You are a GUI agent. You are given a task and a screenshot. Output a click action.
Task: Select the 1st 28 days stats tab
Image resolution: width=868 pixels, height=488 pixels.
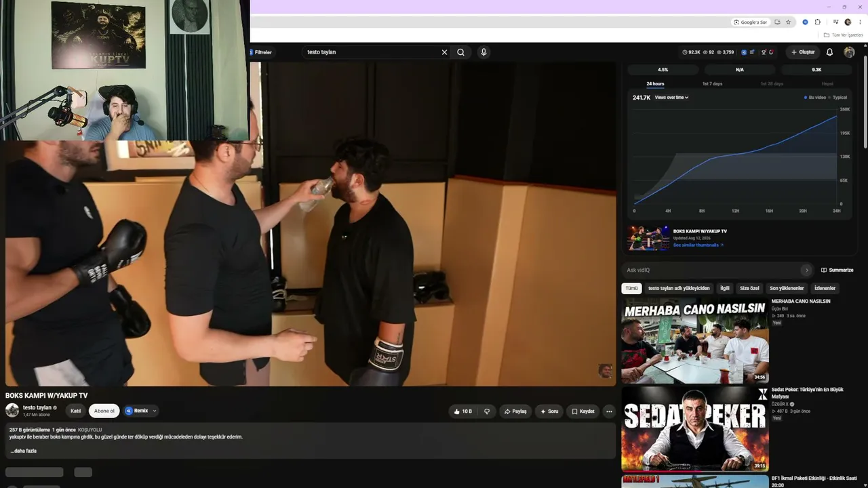point(772,84)
